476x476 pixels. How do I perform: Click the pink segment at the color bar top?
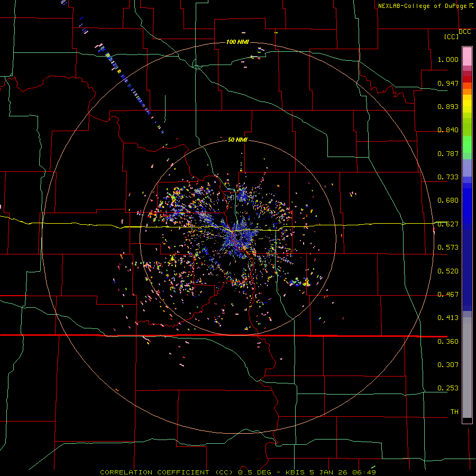(x=467, y=56)
